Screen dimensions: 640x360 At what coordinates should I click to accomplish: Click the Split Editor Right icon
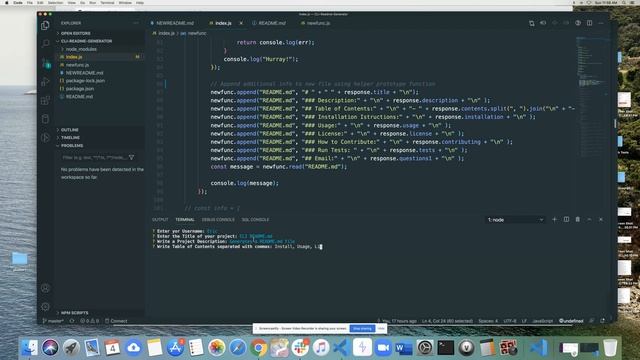click(x=589, y=23)
